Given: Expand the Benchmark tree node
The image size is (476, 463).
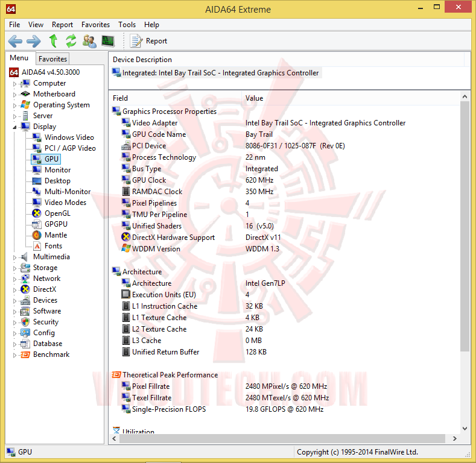Looking at the screenshot, I should (x=14, y=355).
